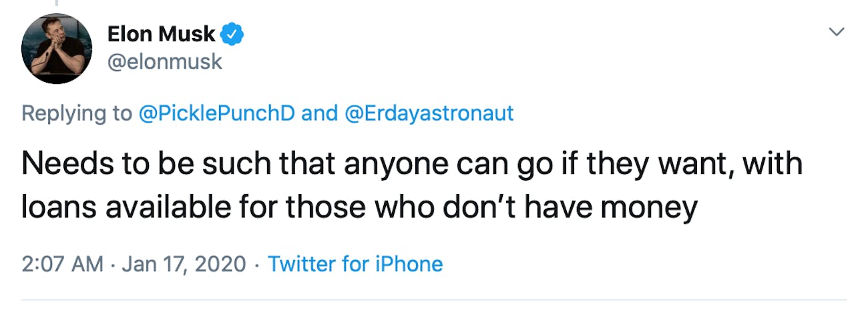Visit the @Erdayastronaut profile mention

tap(429, 113)
